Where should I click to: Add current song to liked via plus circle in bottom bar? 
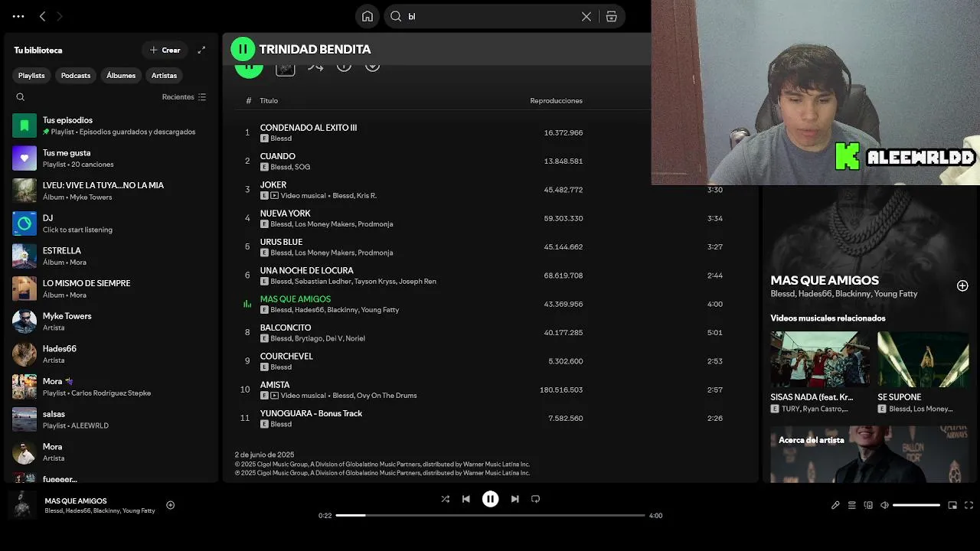pyautogui.click(x=171, y=505)
